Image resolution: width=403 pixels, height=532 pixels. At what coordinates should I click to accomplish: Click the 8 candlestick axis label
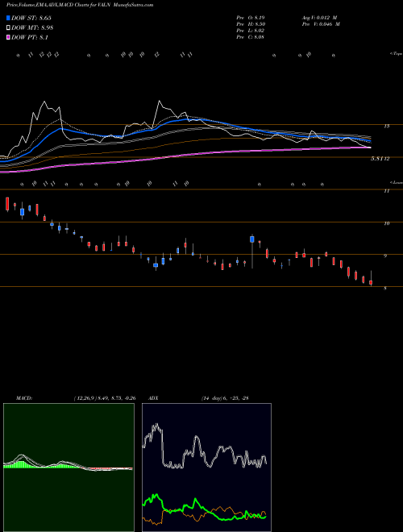pos(385,289)
